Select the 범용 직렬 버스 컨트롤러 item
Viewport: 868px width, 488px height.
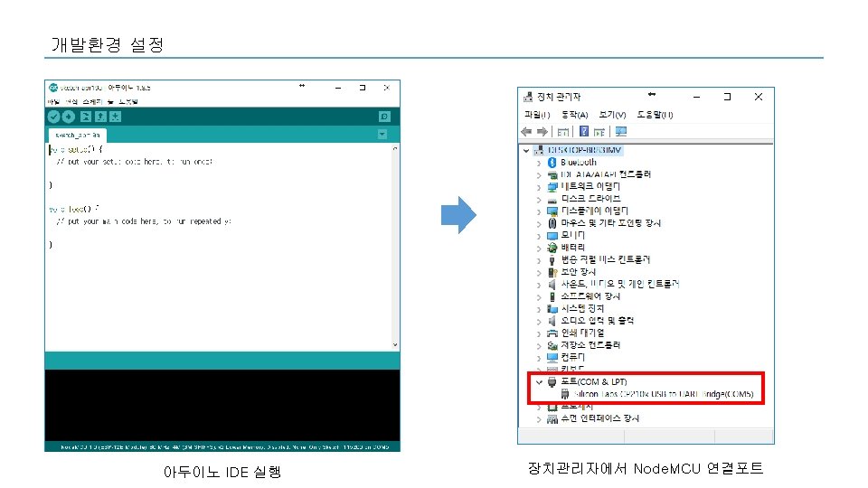point(606,259)
